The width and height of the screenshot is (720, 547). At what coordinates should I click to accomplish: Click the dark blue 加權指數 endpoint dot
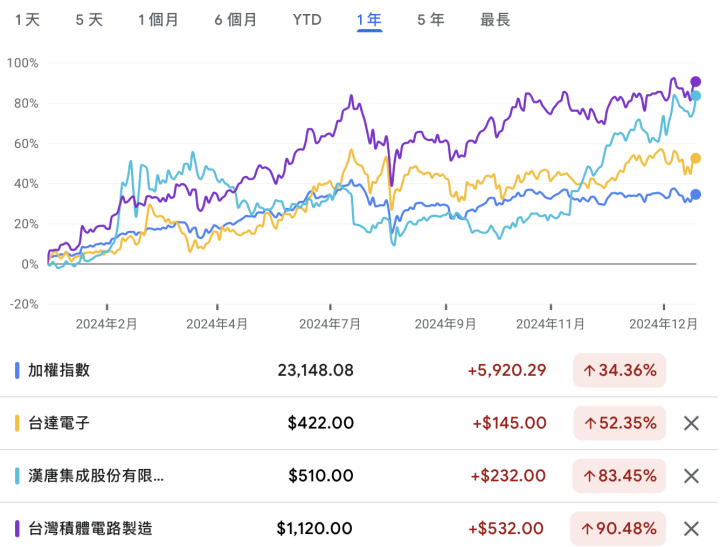coord(696,195)
